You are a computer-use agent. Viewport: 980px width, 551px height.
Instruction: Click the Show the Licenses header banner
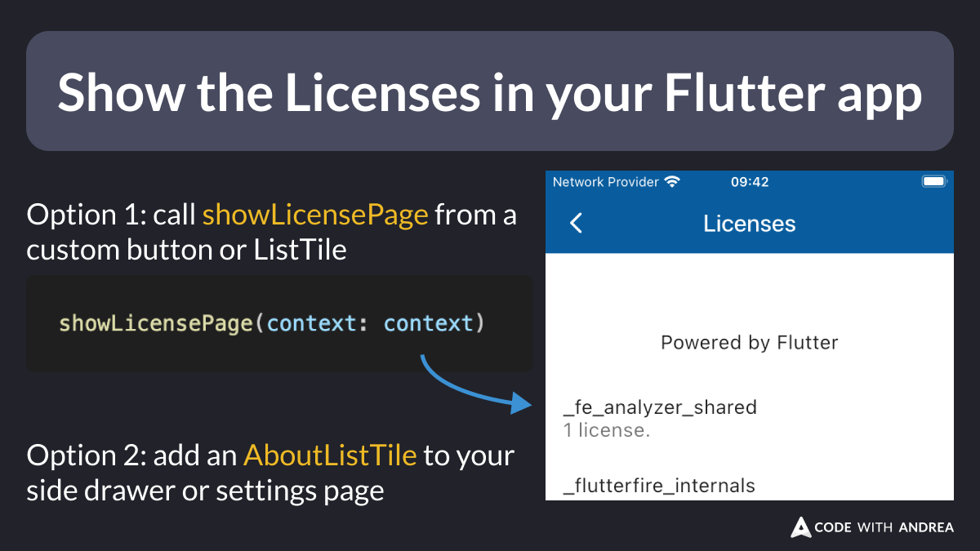[x=490, y=91]
